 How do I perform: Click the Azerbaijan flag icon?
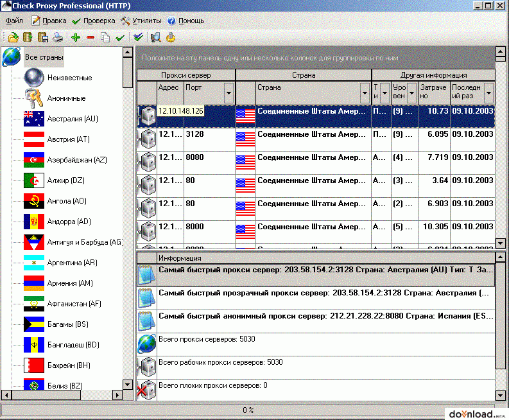[x=34, y=159]
